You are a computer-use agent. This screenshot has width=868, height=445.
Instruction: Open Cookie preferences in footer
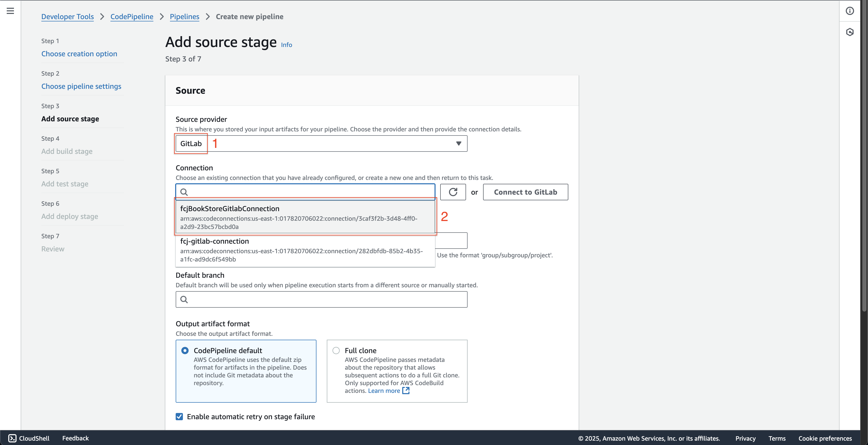825,438
